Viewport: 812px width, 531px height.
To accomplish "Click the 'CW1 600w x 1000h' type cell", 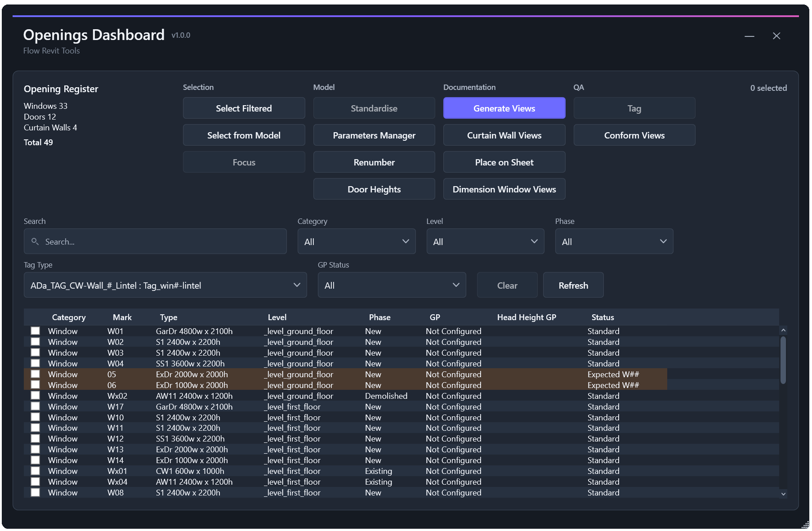I will [190, 471].
